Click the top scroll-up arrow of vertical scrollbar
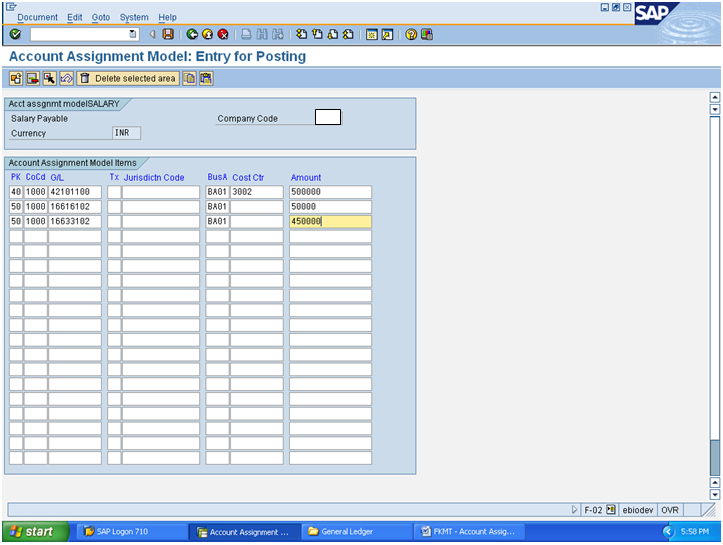The height and width of the screenshot is (545, 723). (715, 97)
